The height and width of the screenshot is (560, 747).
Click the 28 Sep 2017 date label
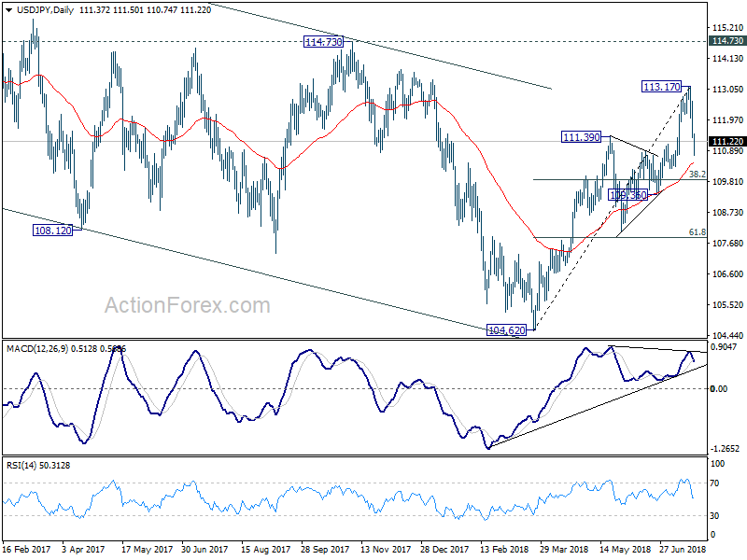point(324,549)
